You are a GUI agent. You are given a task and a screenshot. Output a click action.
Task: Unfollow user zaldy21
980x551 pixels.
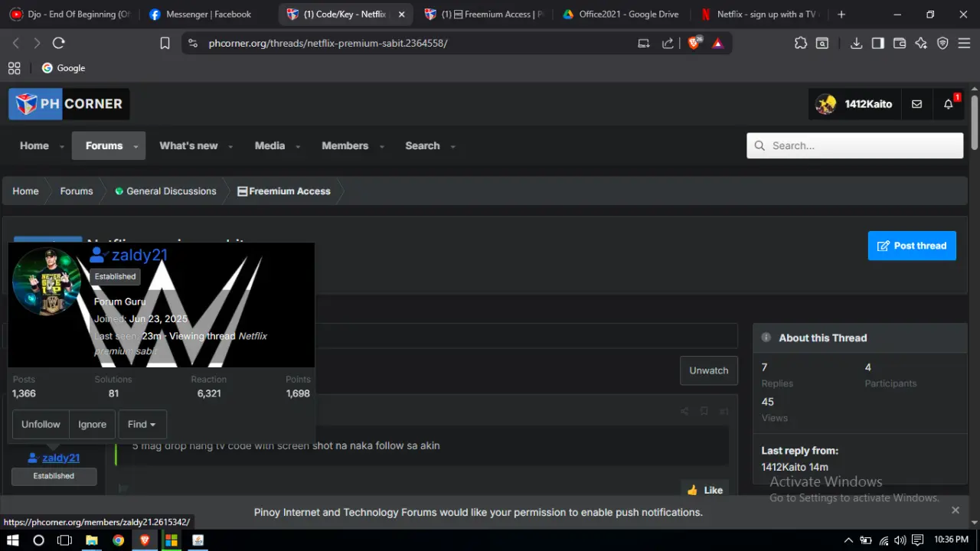click(41, 424)
